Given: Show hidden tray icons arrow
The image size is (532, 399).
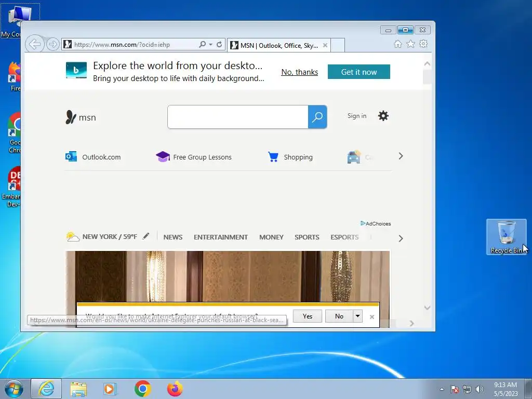Looking at the screenshot, I should click(x=442, y=389).
